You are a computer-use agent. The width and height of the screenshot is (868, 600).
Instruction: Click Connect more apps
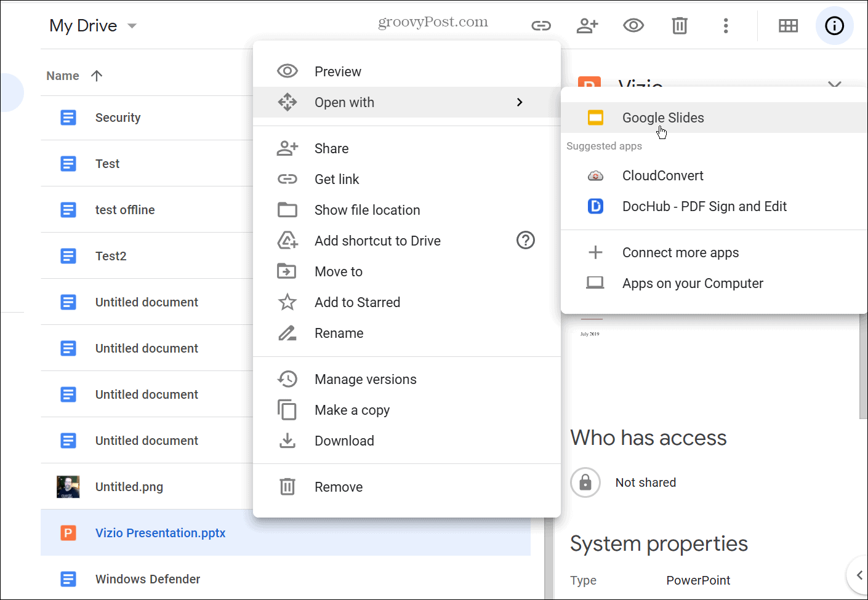pos(680,252)
